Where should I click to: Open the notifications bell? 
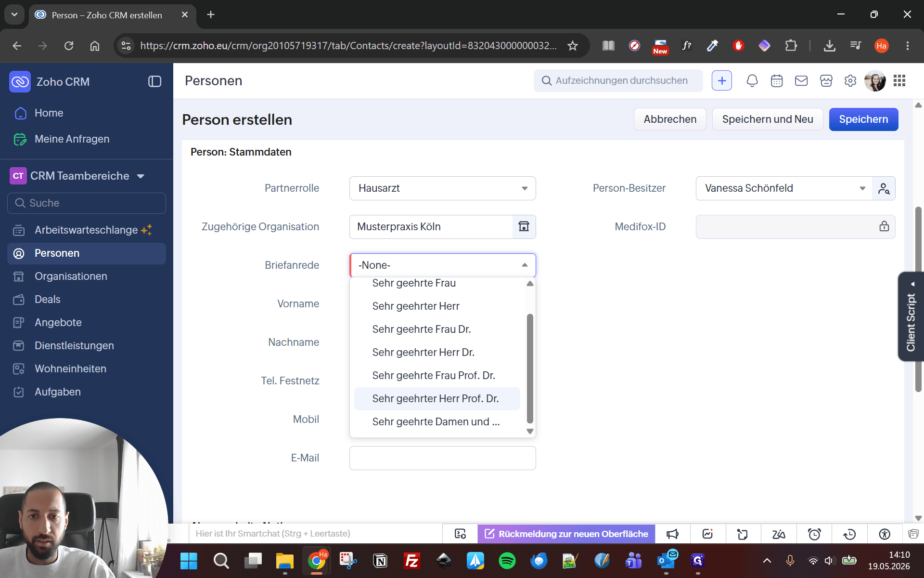click(752, 81)
